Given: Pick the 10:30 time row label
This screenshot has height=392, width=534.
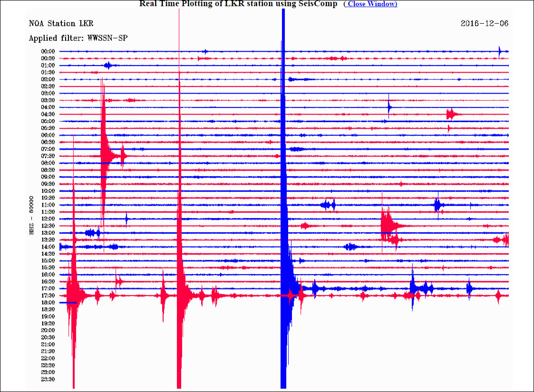Looking at the screenshot, I should point(48,198).
